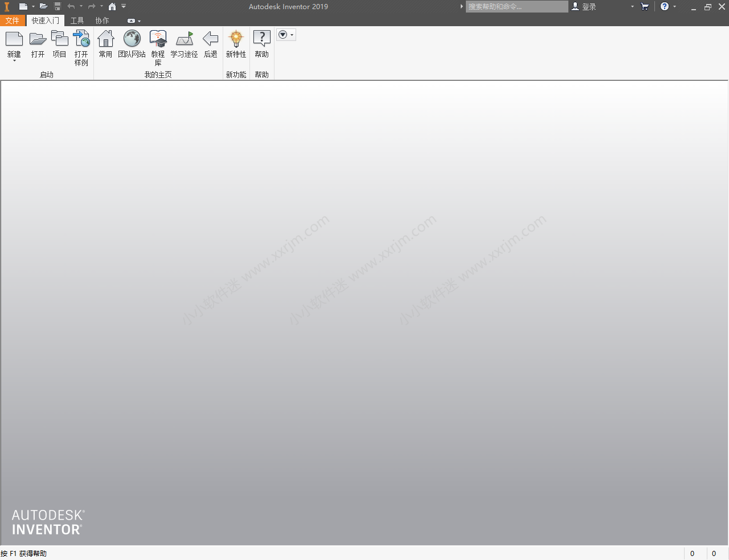
Task: Click the round help question icon in title bar
Action: [x=665, y=7]
